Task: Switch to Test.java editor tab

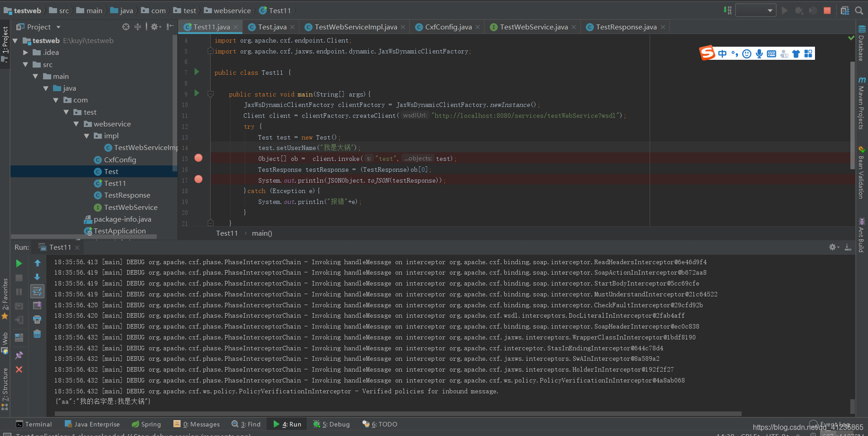Action: [272, 27]
